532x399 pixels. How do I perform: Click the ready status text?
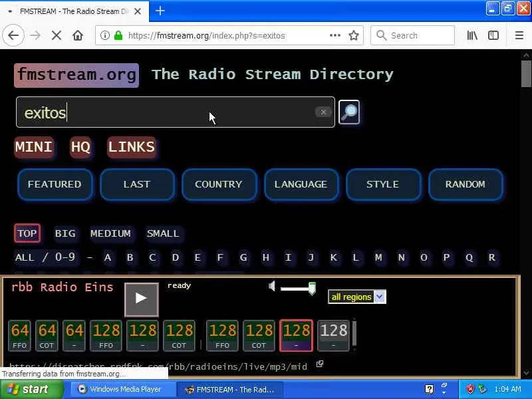click(x=179, y=286)
